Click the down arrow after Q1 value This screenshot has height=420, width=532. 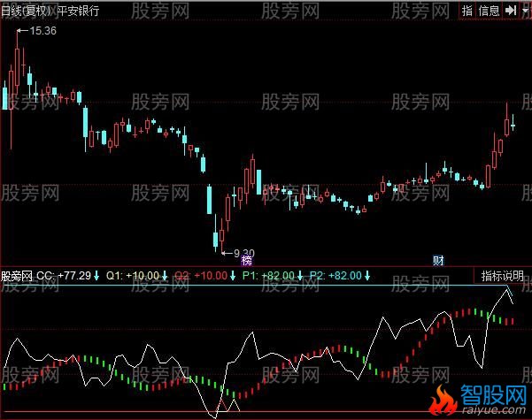point(164,275)
